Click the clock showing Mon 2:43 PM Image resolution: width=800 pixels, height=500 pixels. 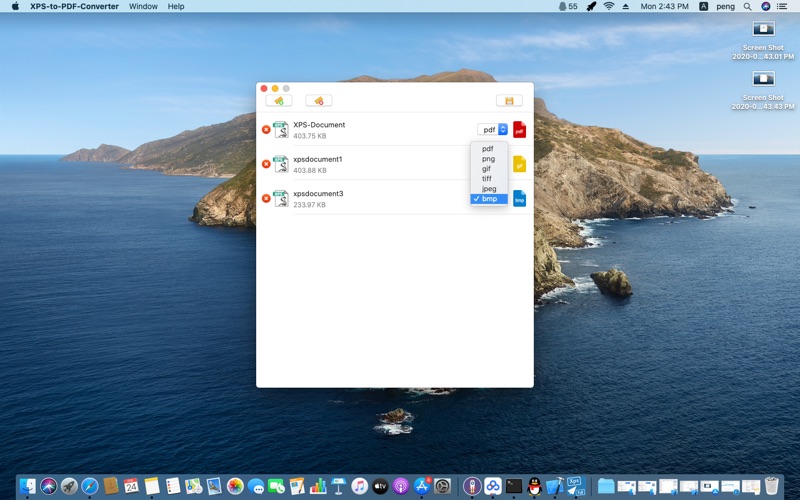click(664, 6)
